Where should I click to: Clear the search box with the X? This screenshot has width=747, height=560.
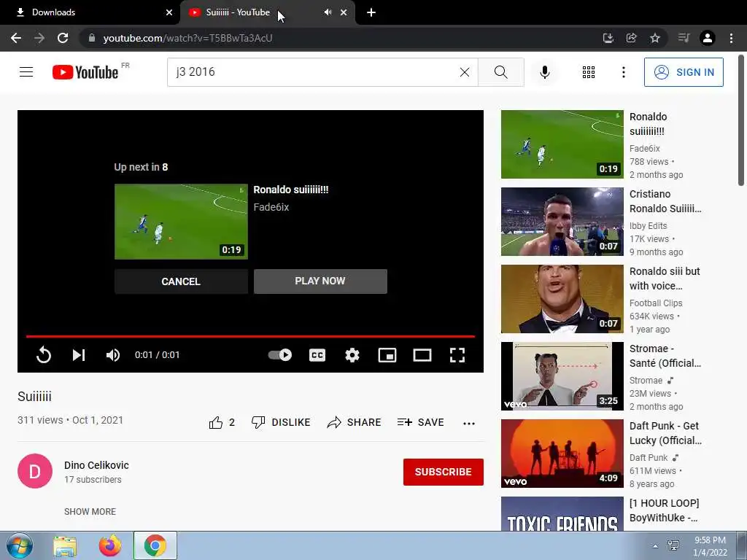[465, 72]
